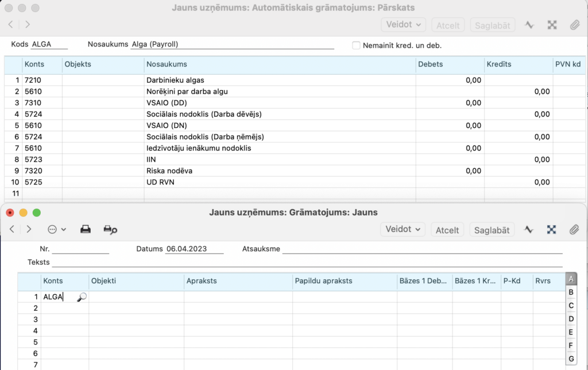Screen dimensions: 588x370
Task: Go to next record in Grāmatojums window
Action: click(x=29, y=229)
